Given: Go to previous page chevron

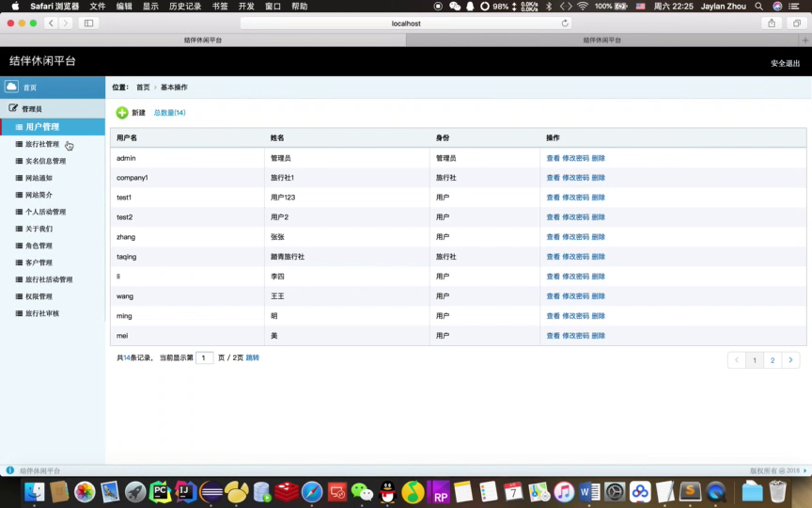Looking at the screenshot, I should (x=737, y=359).
